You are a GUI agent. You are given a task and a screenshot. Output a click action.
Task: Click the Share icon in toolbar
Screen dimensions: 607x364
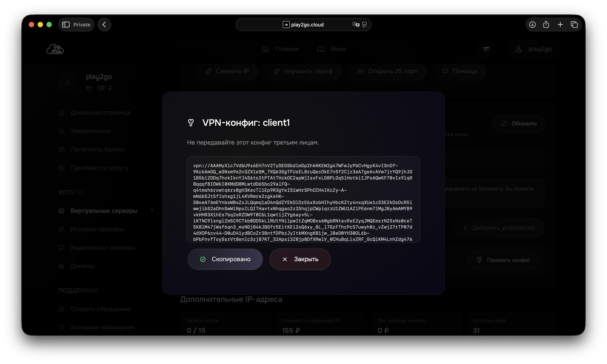(546, 24)
